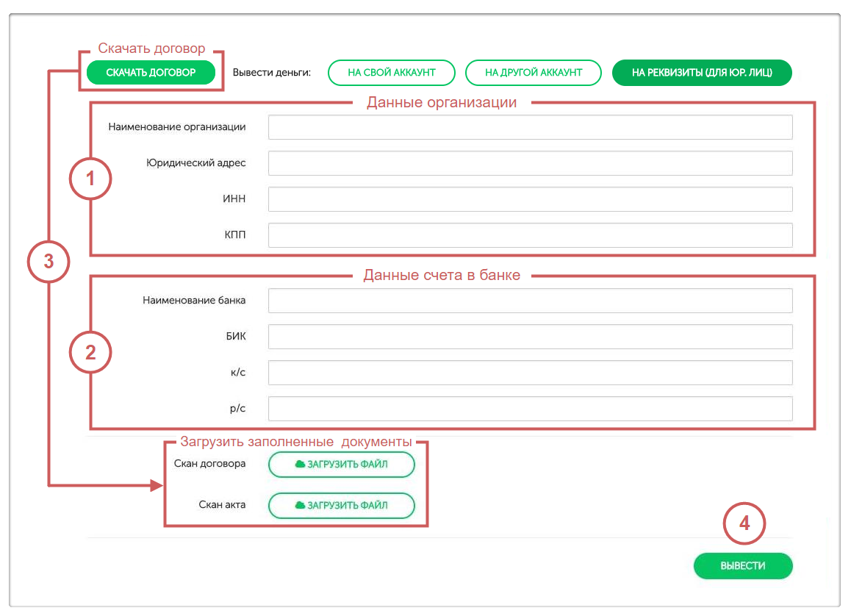Click the circled number 1 marker

(x=90, y=179)
